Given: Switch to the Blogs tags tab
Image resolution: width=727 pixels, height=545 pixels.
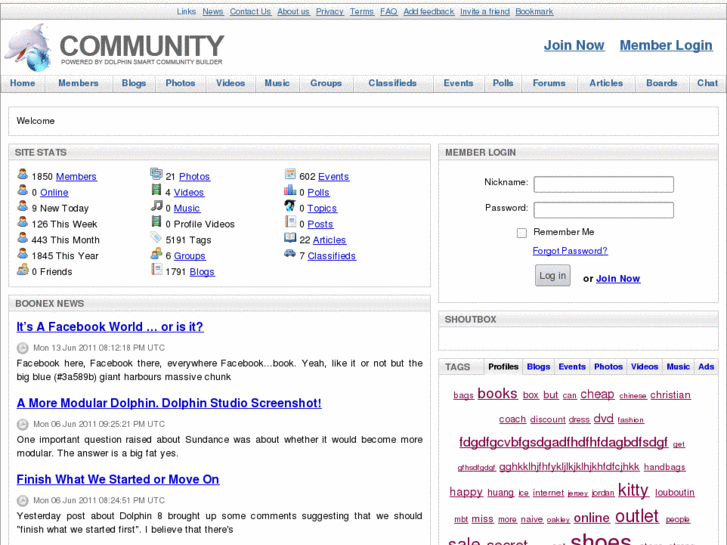Looking at the screenshot, I should [x=538, y=366].
